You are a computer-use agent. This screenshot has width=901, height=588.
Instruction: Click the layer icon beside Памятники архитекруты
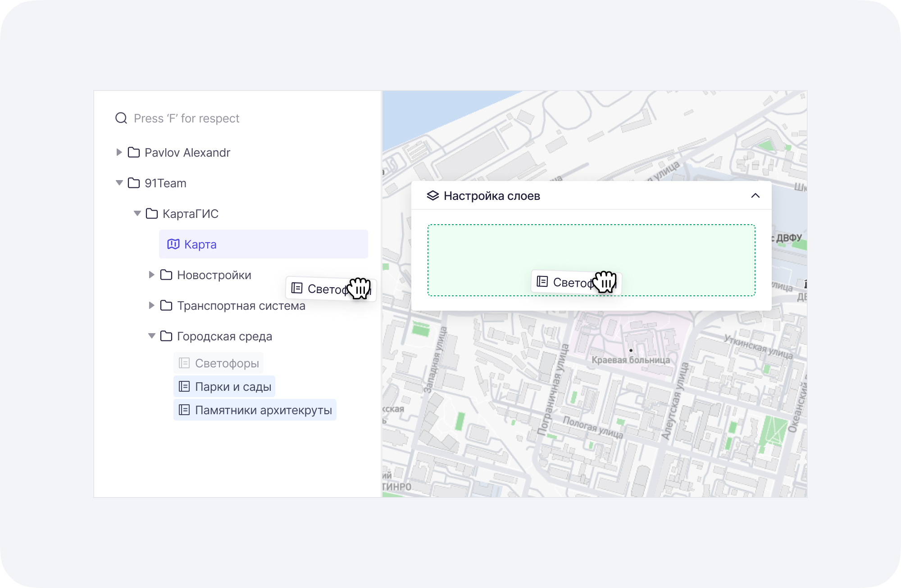[184, 409]
